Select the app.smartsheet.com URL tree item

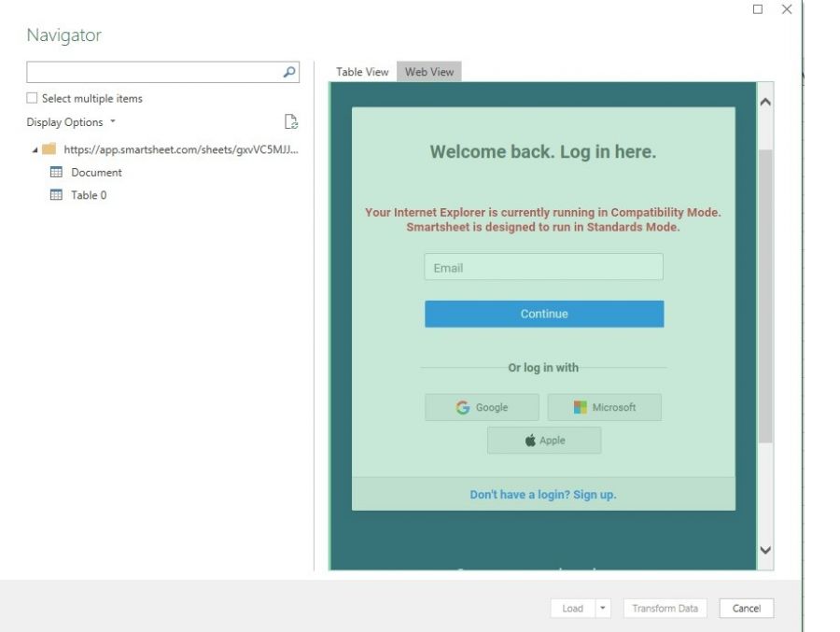coord(181,149)
